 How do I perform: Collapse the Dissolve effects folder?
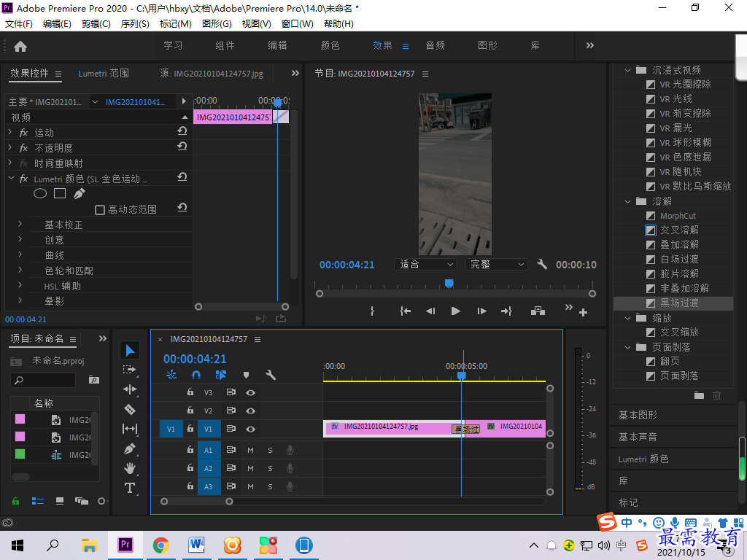(x=627, y=201)
